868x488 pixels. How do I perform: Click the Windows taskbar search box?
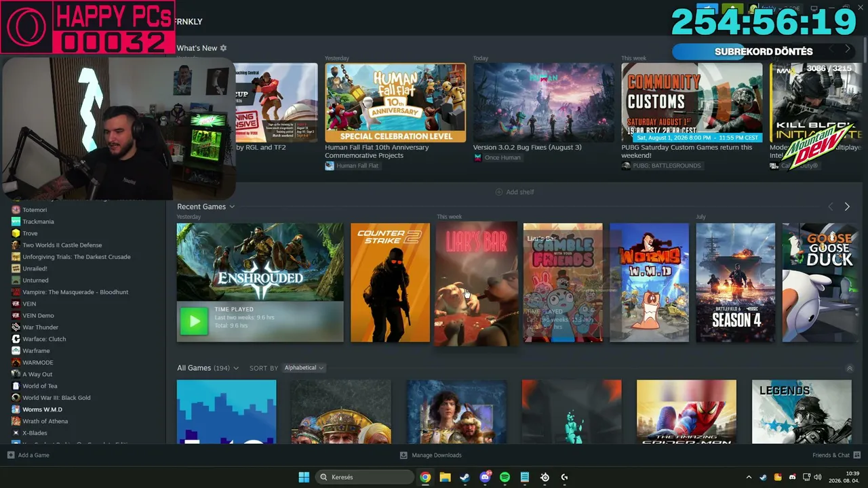365,477
